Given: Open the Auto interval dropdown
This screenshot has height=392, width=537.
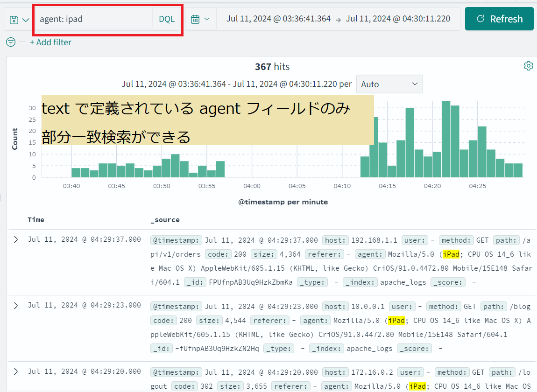Looking at the screenshot, I should click(389, 84).
